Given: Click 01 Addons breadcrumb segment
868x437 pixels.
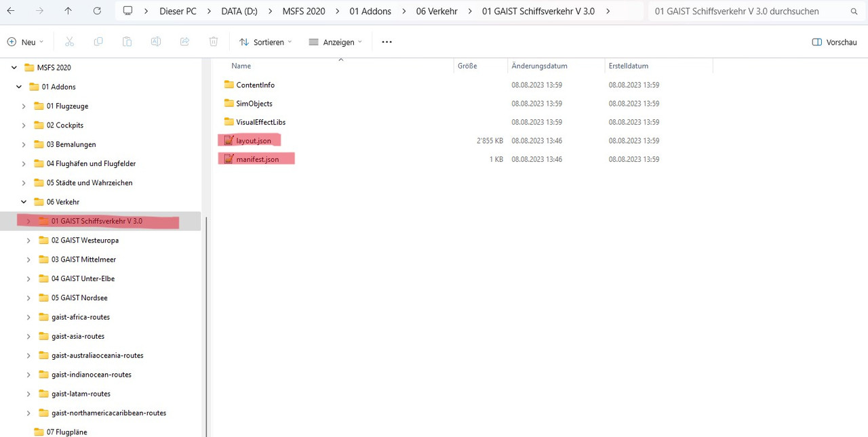Looking at the screenshot, I should pyautogui.click(x=370, y=12).
